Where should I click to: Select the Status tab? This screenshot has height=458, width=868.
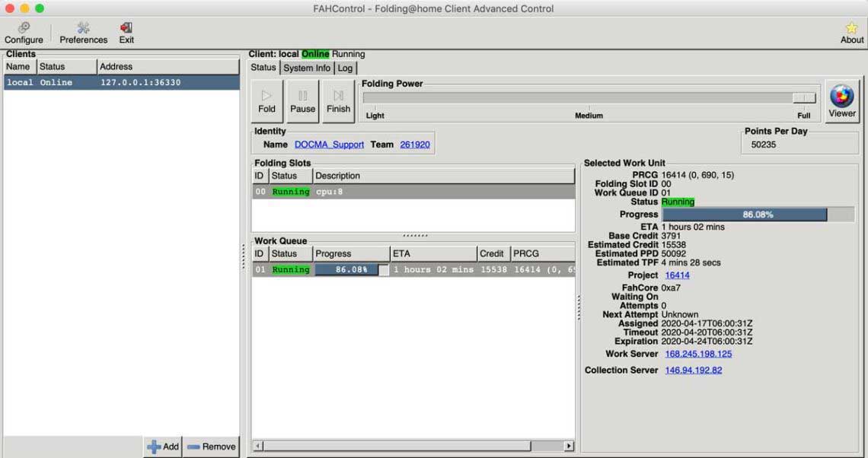tap(263, 68)
